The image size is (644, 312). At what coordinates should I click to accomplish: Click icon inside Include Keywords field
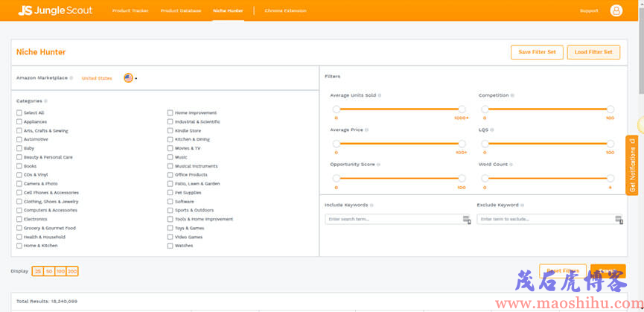466,219
